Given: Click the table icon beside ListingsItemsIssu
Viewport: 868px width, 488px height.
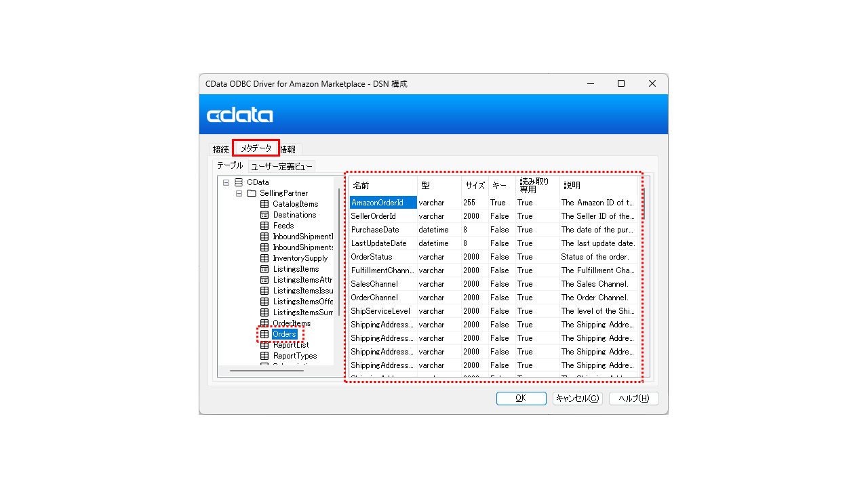Looking at the screenshot, I should pyautogui.click(x=264, y=291).
